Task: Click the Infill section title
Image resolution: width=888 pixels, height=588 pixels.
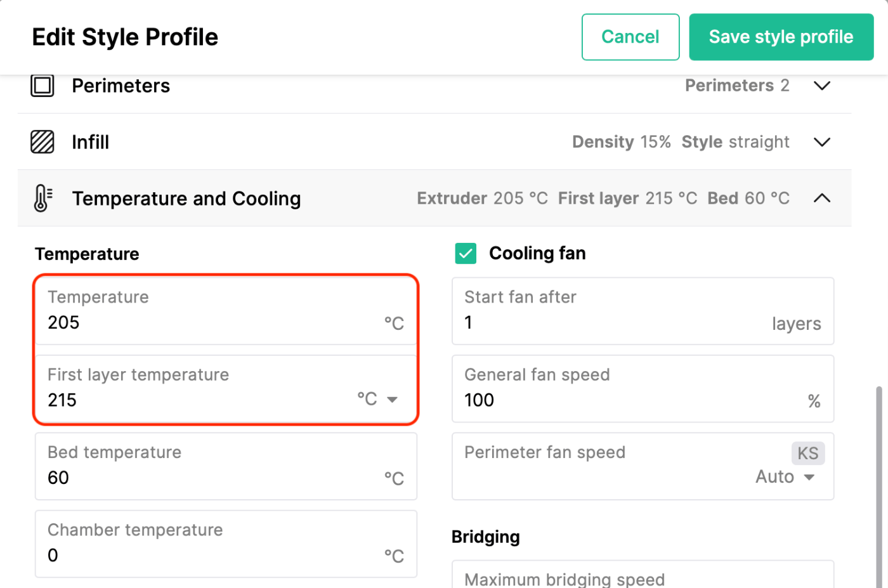Action: 91,142
